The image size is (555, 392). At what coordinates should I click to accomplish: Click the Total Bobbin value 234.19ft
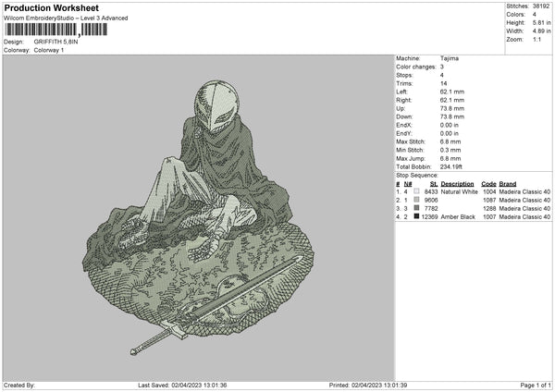pyautogui.click(x=451, y=167)
